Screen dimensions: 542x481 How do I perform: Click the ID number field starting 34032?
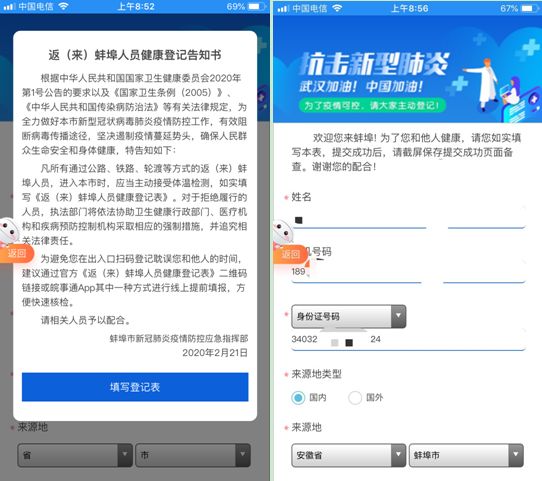point(409,340)
